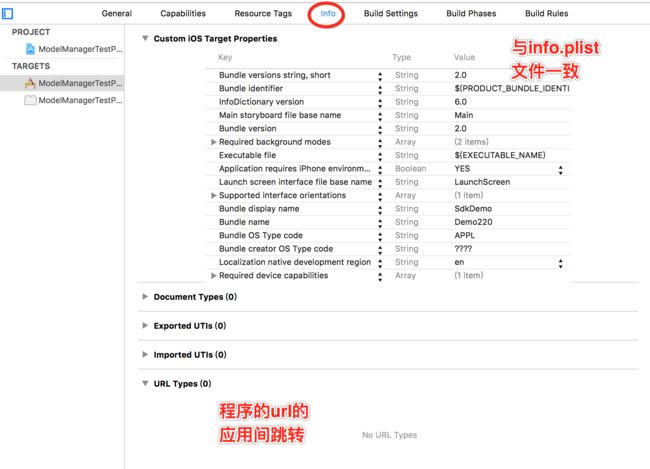The height and width of the screenshot is (469, 650).
Task: Open the 'en' localization region value dropdown
Action: (560, 263)
